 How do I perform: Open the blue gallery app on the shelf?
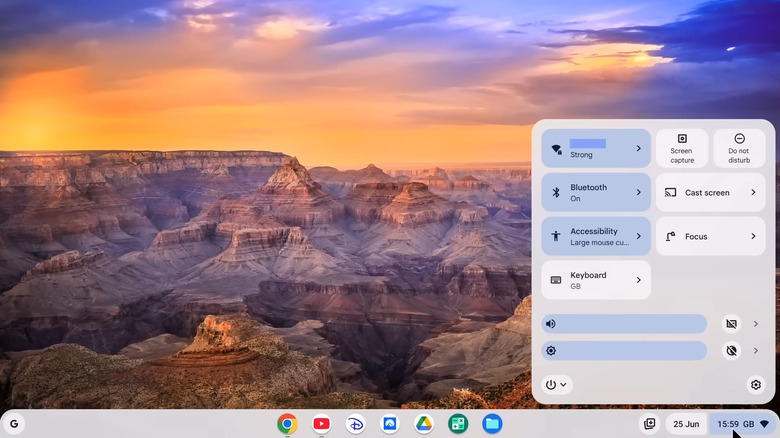tap(390, 424)
